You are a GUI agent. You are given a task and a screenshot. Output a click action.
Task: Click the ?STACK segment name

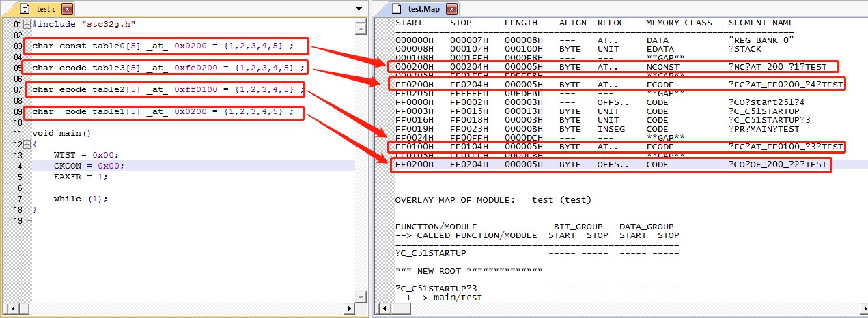pyautogui.click(x=745, y=49)
